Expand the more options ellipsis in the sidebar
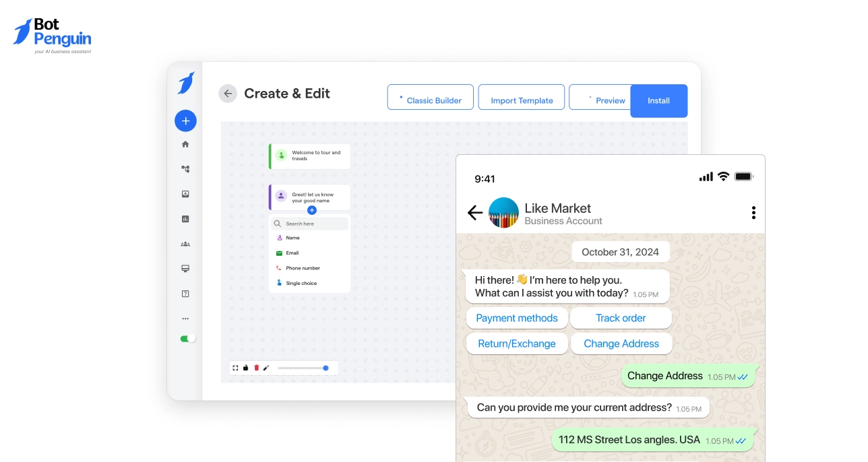Screen dimensions: 868x462 click(x=185, y=318)
